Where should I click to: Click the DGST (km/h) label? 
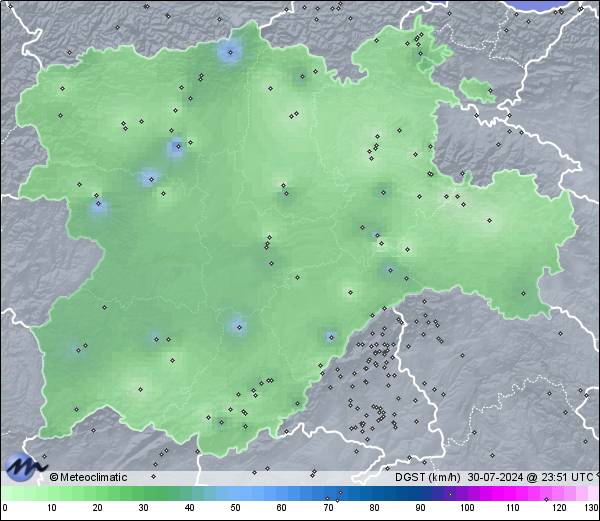(x=427, y=477)
